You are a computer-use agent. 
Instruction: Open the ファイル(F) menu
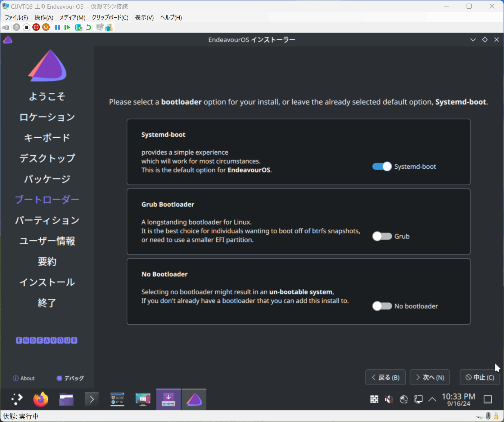[16, 17]
